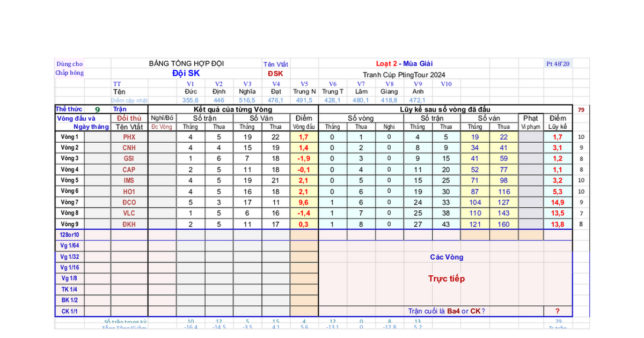The width and height of the screenshot is (644, 338).
Task: Click player name 'Nghĩa' under V3
Action: click(x=247, y=92)
